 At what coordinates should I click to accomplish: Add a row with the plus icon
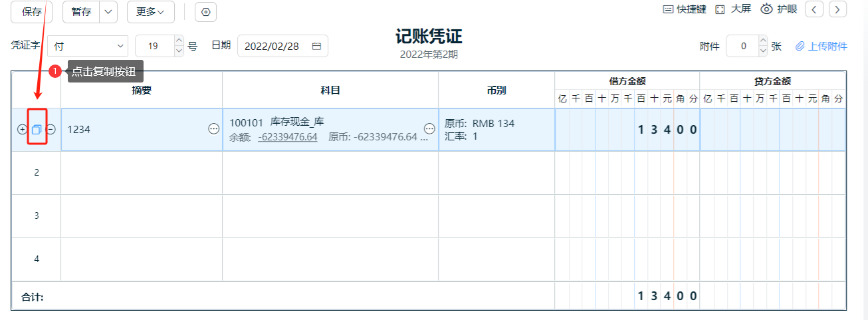(x=22, y=130)
